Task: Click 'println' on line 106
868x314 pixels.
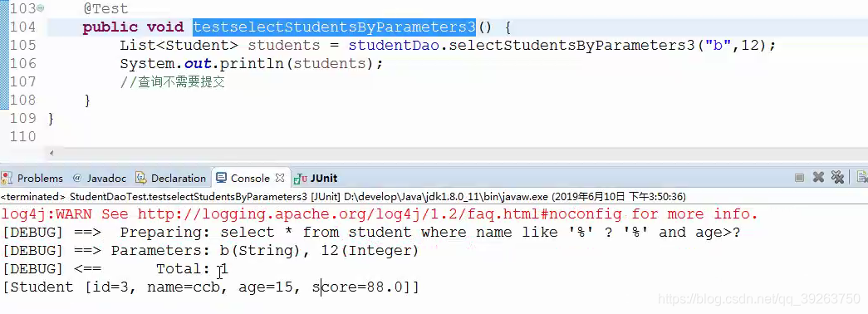Action: 252,64
